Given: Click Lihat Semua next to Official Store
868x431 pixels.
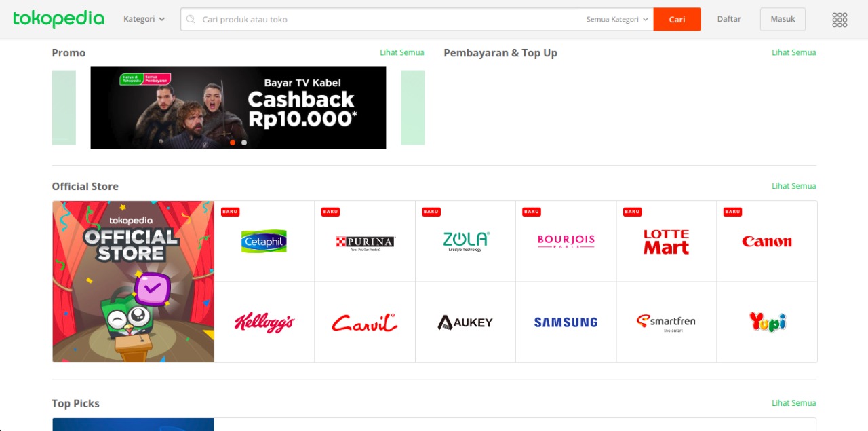Looking at the screenshot, I should [793, 186].
